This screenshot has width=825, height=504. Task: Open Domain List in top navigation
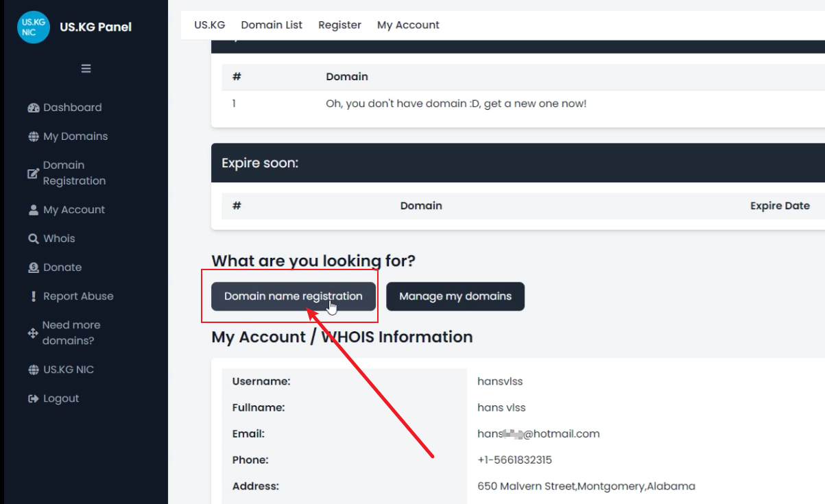click(x=272, y=25)
